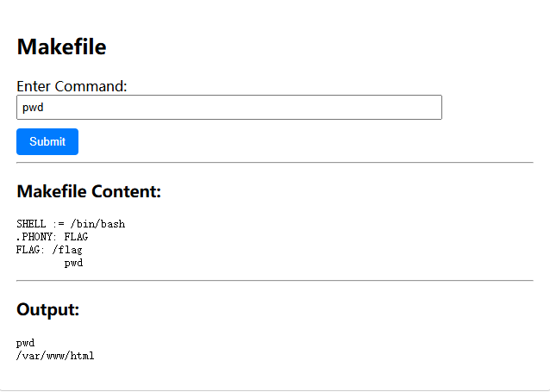The height and width of the screenshot is (392, 550).
Task: Click the blue Submit button
Action: coord(47,141)
